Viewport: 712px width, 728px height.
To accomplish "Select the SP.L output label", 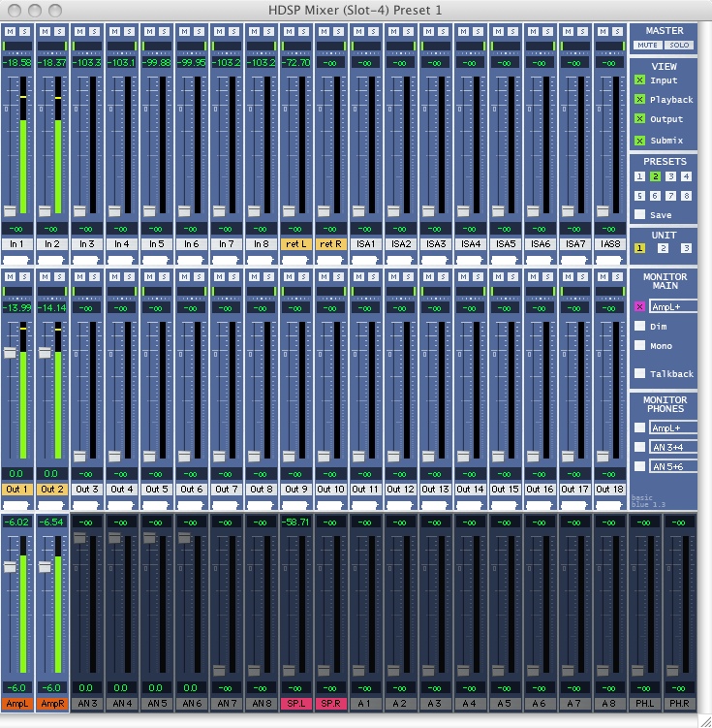I will pyautogui.click(x=295, y=704).
